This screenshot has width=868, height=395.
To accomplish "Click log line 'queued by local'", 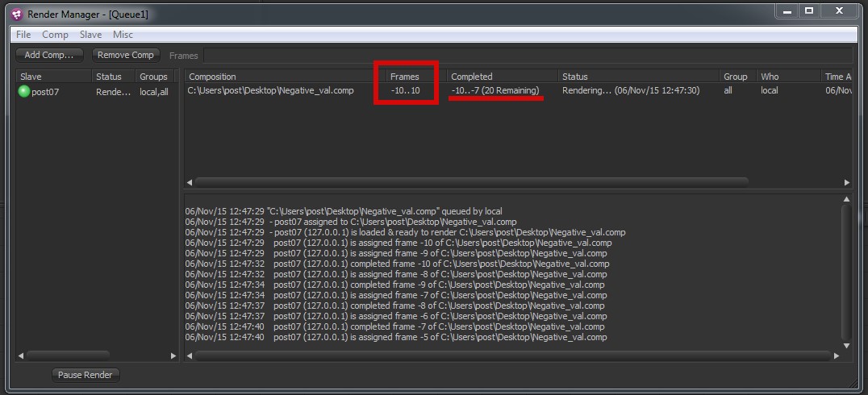I will (344, 211).
